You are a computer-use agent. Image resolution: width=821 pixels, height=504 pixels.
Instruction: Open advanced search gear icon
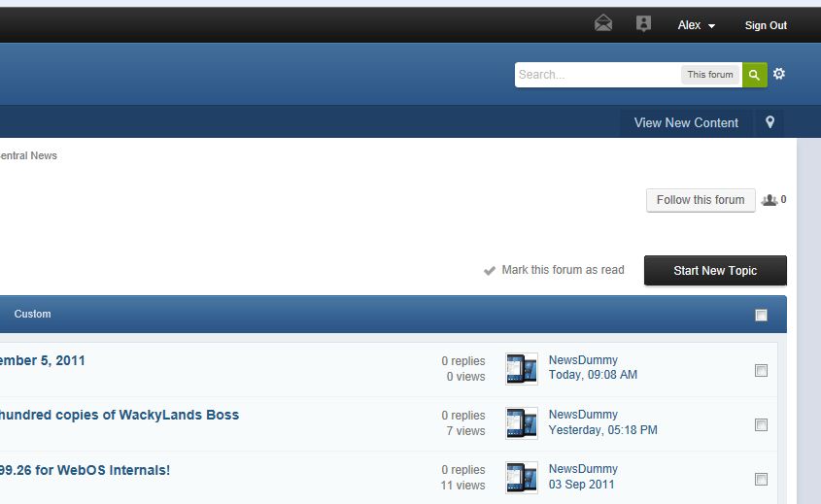coord(779,74)
